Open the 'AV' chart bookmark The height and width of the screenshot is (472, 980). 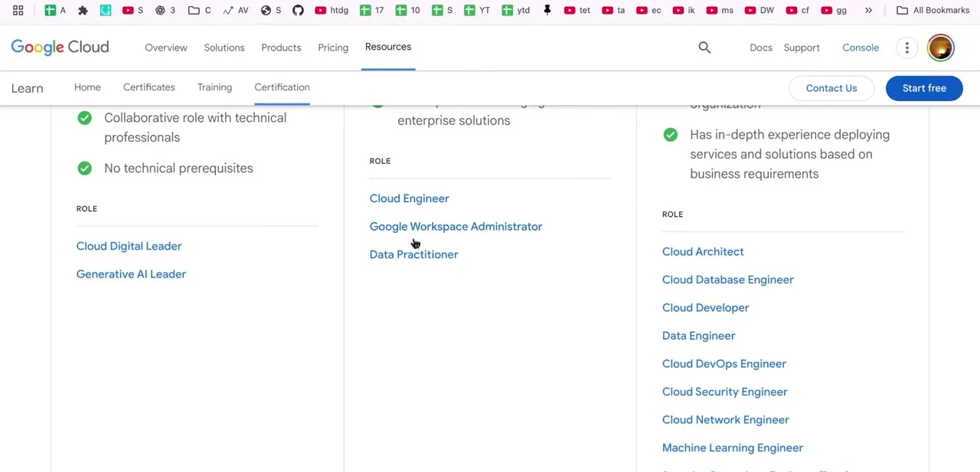click(x=236, y=10)
